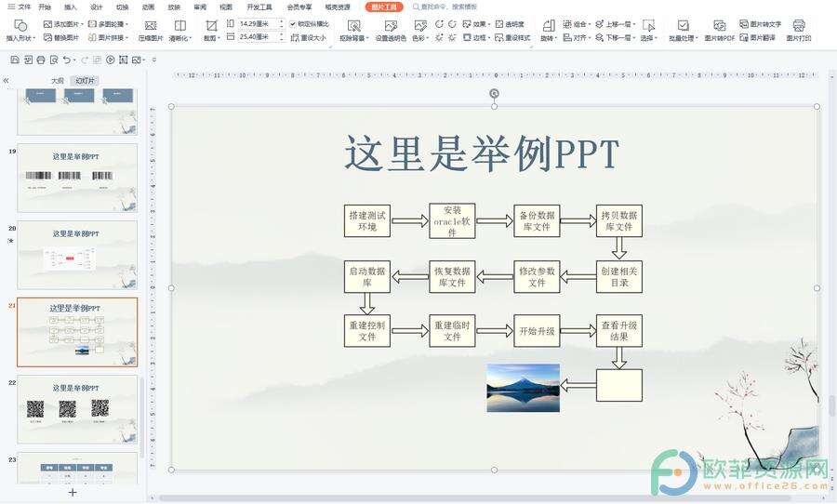Click the Color (色彩) adjustment icon
837x504 pixels.
pos(419,26)
